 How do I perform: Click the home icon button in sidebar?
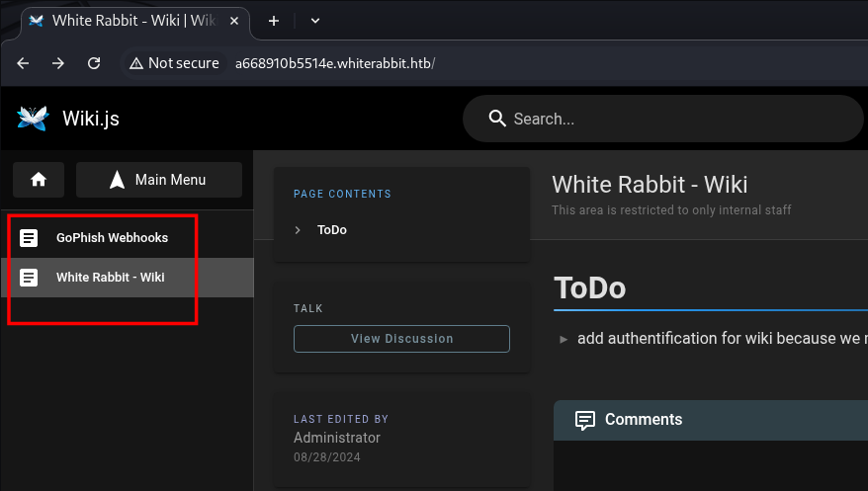(x=39, y=180)
